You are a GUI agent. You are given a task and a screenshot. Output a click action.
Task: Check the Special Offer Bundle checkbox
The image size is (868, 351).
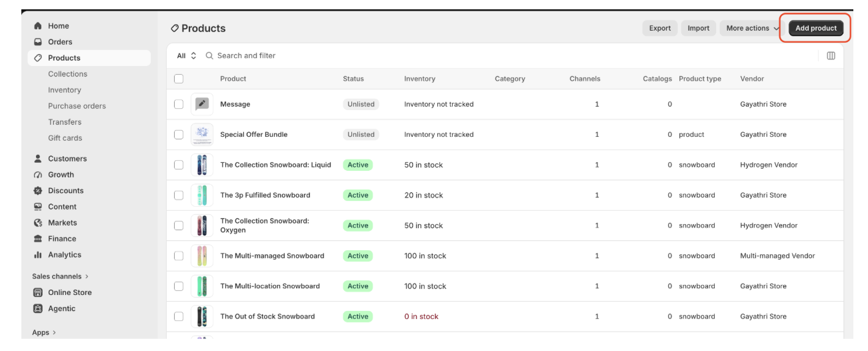click(179, 134)
